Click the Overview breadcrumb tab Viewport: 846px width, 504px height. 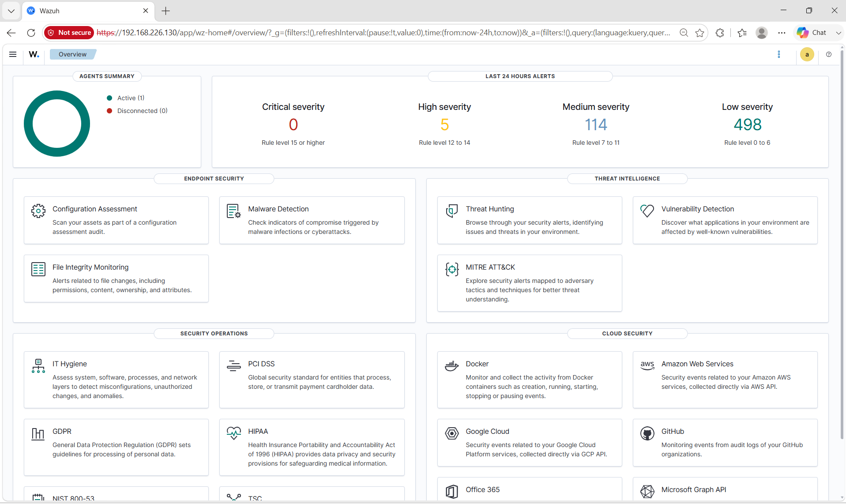pyautogui.click(x=73, y=54)
